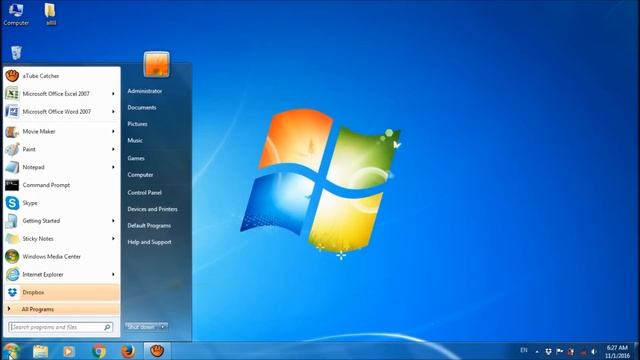Open clock showing 6:27 AM
Image resolution: width=640 pixels, height=360 pixels.
(x=617, y=348)
